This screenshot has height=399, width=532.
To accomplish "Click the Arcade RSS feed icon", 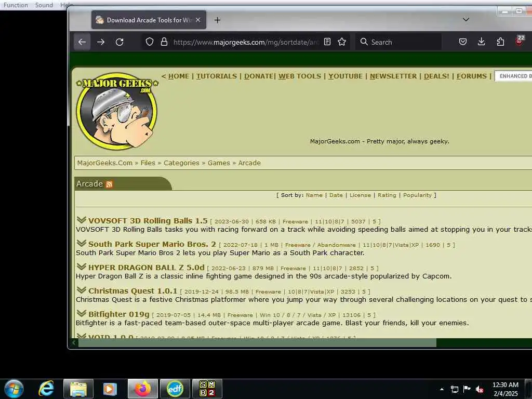I will click(x=109, y=184).
